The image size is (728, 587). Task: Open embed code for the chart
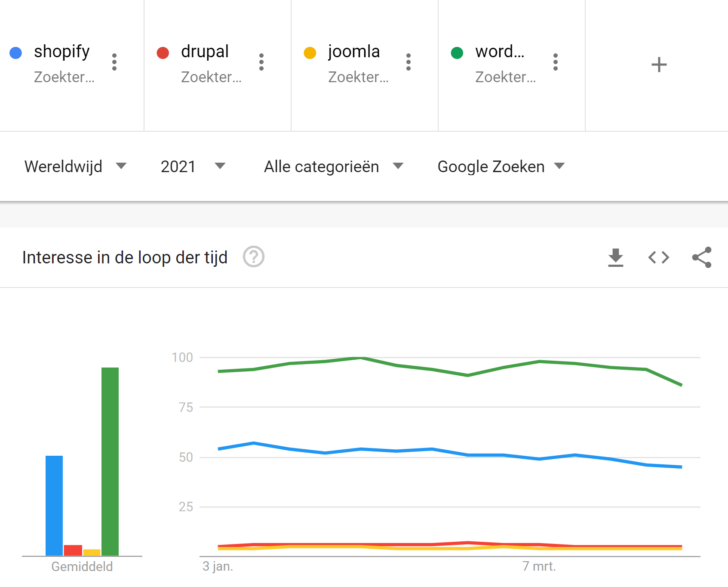coord(659,257)
